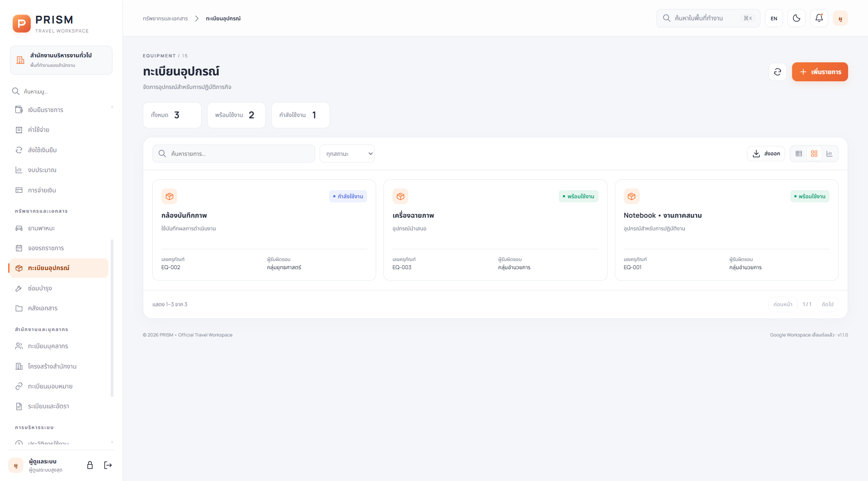This screenshot has width=868, height=481.
Task: Open the ทุกสถานะ status dropdown
Action: click(x=347, y=154)
